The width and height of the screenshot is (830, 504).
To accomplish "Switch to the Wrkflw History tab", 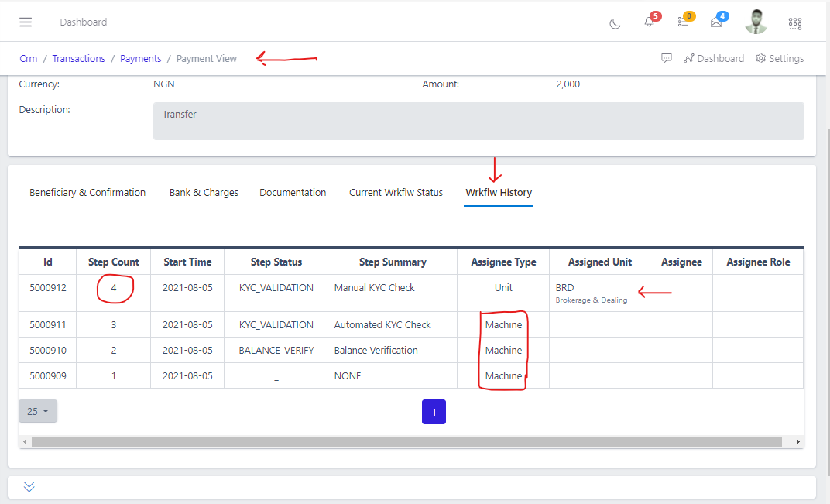I will point(498,192).
